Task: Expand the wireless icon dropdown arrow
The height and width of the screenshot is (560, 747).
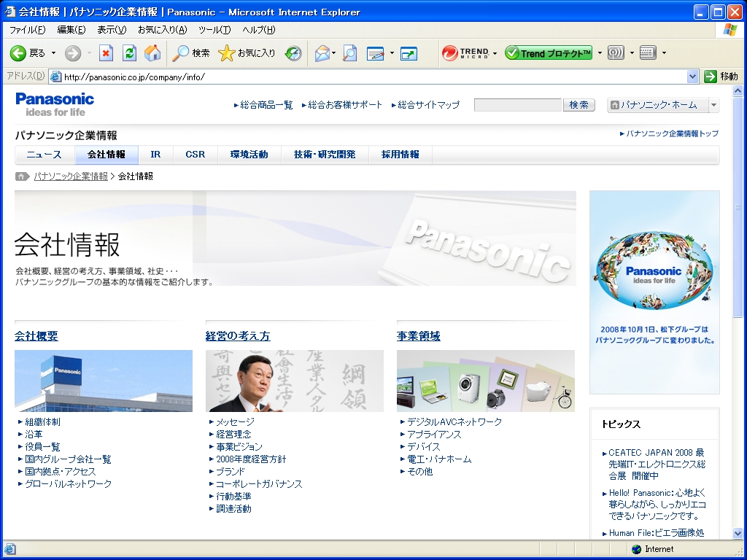Action: [632, 52]
